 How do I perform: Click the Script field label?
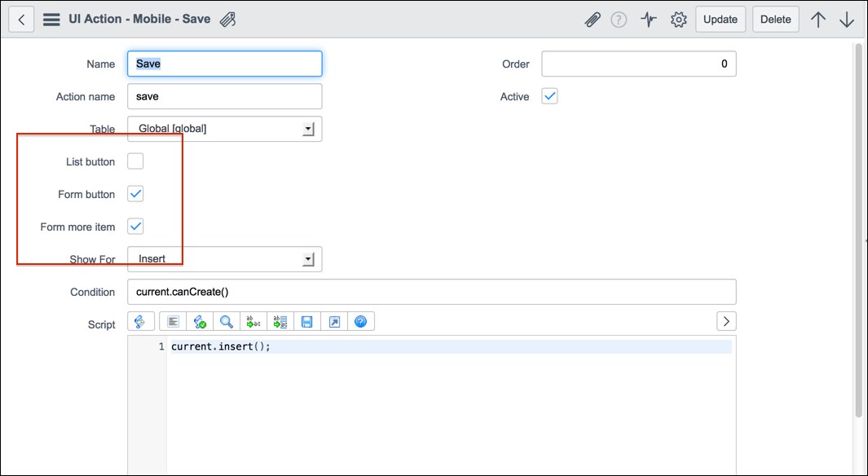coord(101,325)
